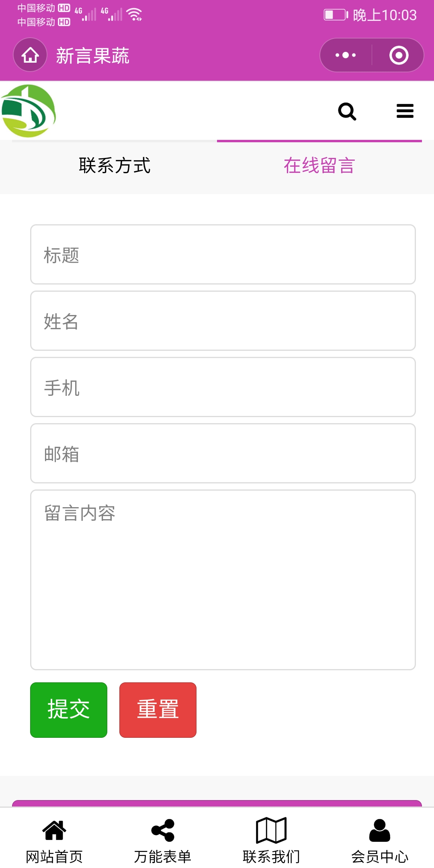Image resolution: width=434 pixels, height=868 pixels.
Task: Switch to 联系方式 tab
Action: coord(115,166)
